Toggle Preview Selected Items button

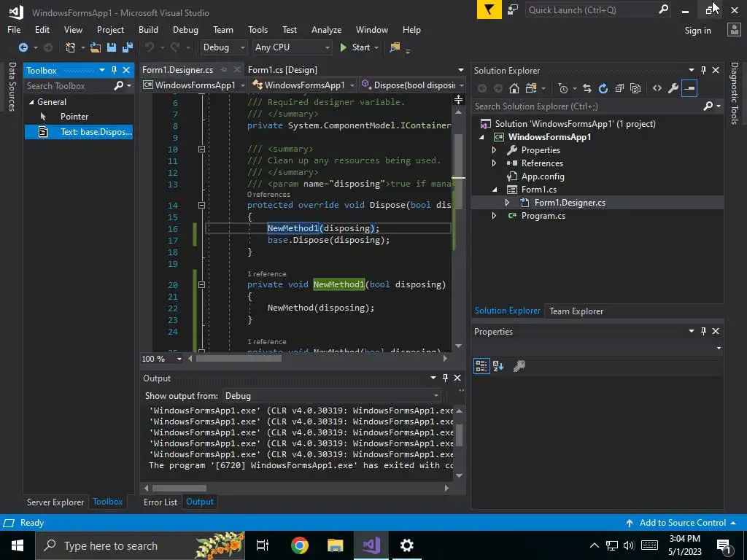(x=689, y=88)
